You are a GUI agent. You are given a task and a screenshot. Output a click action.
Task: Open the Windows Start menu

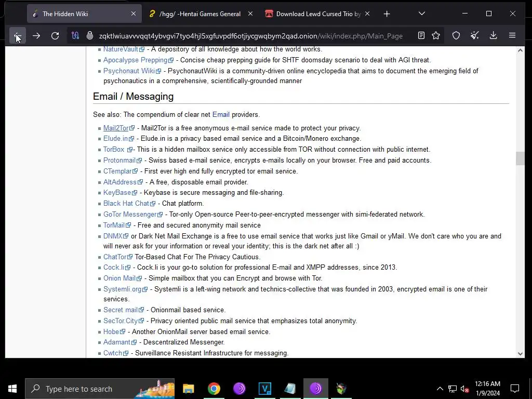pyautogui.click(x=12, y=389)
